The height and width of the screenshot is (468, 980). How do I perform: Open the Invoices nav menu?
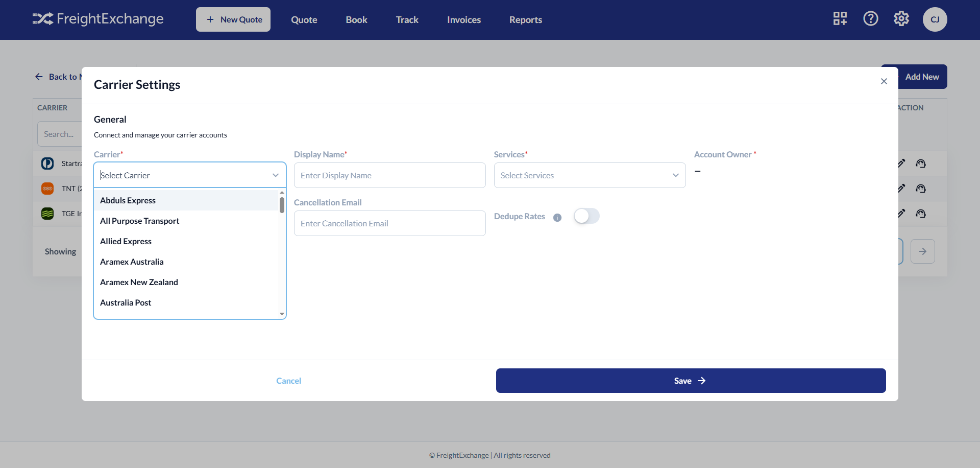(x=464, y=19)
